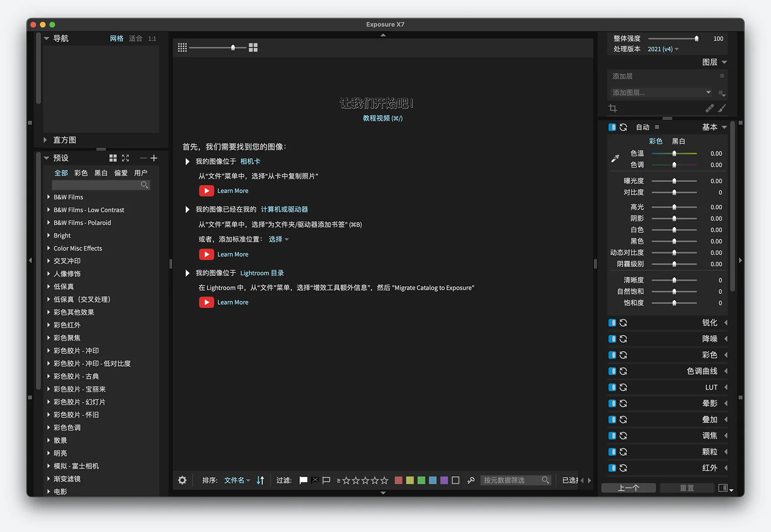Toggle the 基本 panel enable switch
The image size is (771, 532).
coord(612,127)
